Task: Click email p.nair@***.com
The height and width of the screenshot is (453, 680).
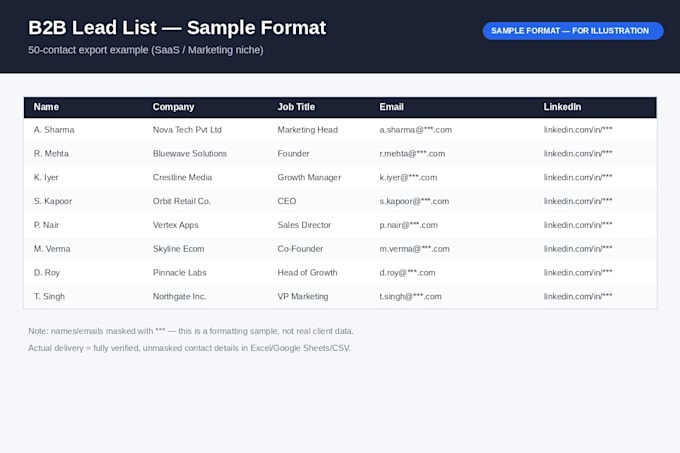Action: coord(409,225)
